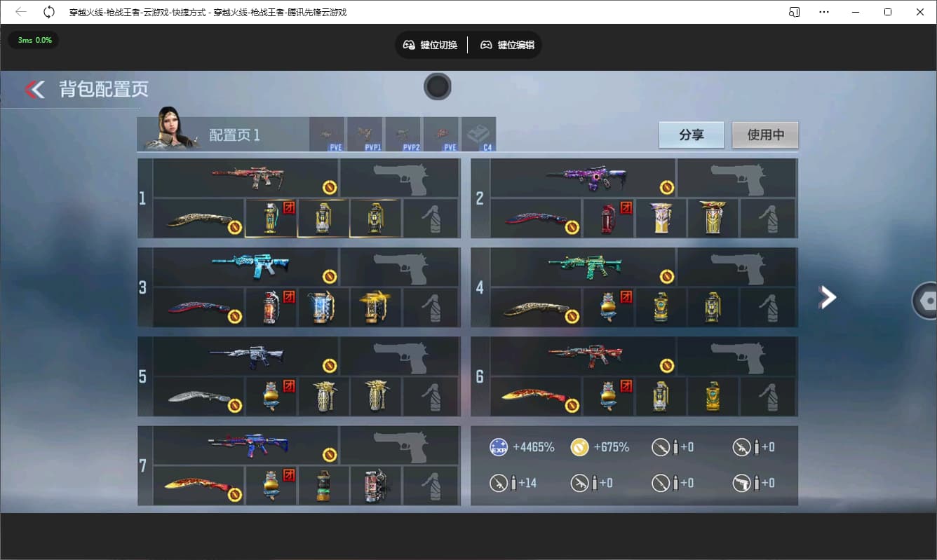Image resolution: width=937 pixels, height=560 pixels.
Task: Select the PVP1 mode tab
Action: [x=365, y=134]
